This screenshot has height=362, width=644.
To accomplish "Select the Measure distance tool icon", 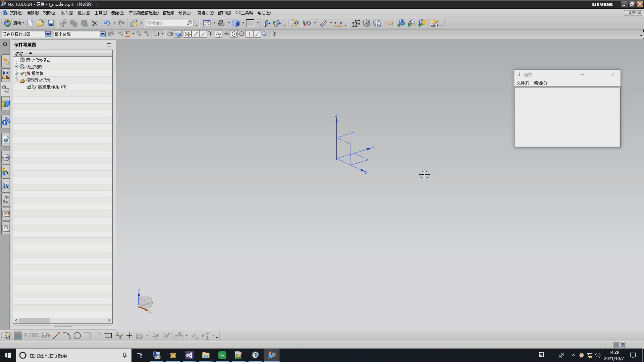I will click(x=338, y=23).
